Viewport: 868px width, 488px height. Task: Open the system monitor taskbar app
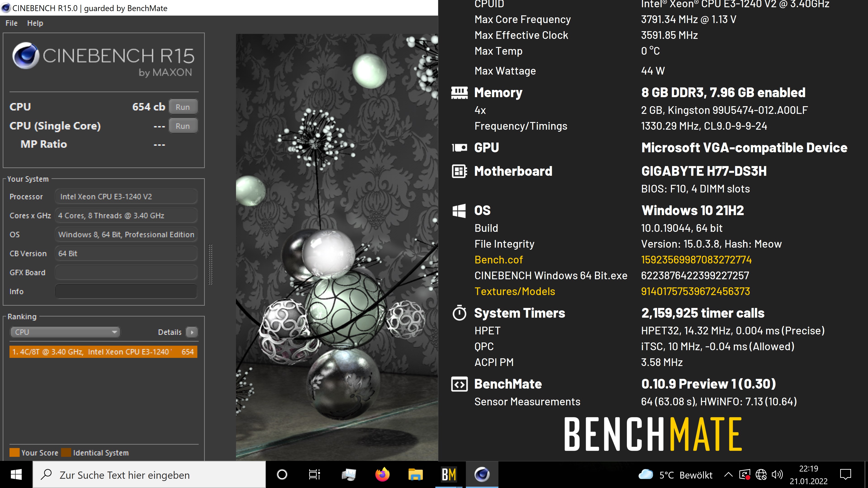click(x=348, y=475)
